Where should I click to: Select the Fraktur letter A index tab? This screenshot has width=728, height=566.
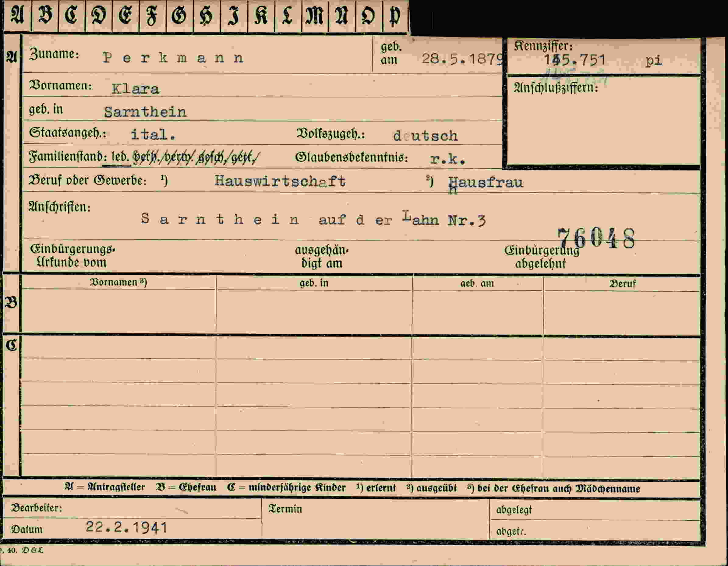point(17,16)
